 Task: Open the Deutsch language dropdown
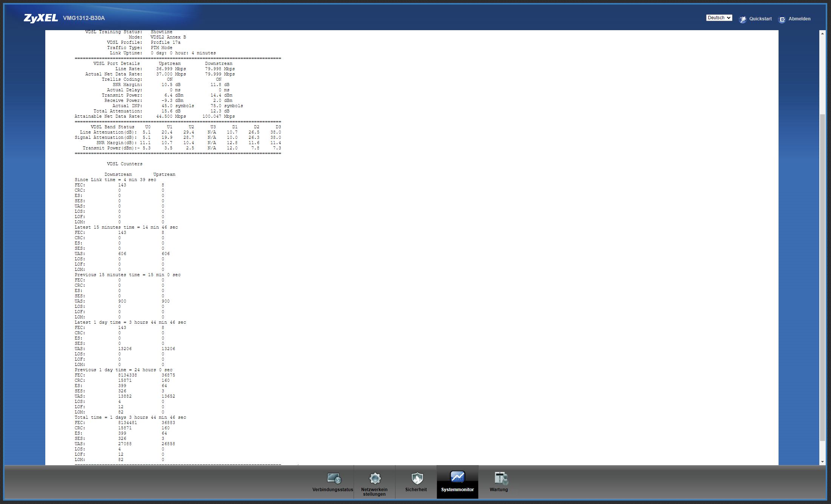(719, 18)
